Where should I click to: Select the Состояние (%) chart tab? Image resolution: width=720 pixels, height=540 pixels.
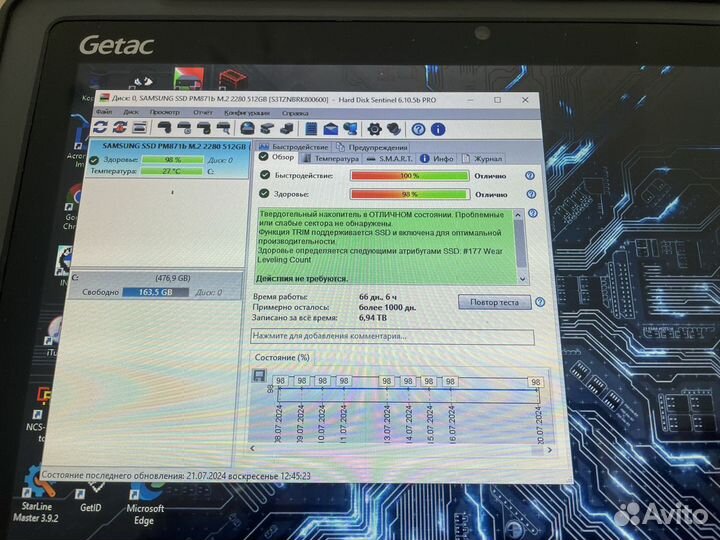(282, 357)
